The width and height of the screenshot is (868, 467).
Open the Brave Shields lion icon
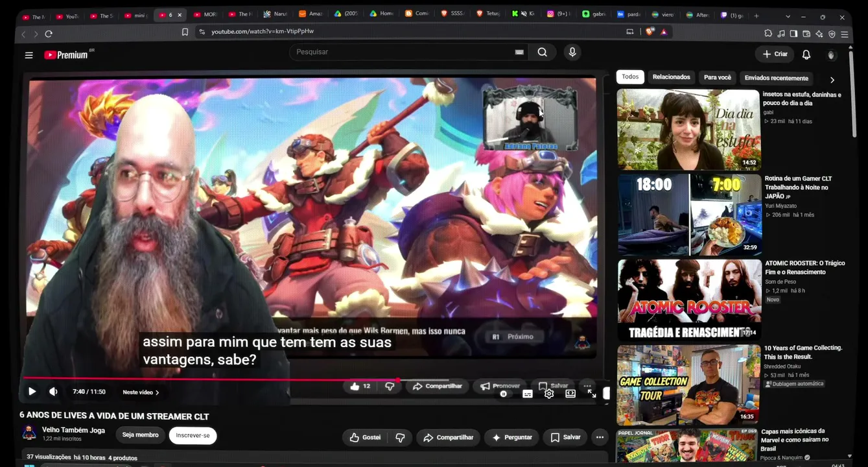coord(650,32)
